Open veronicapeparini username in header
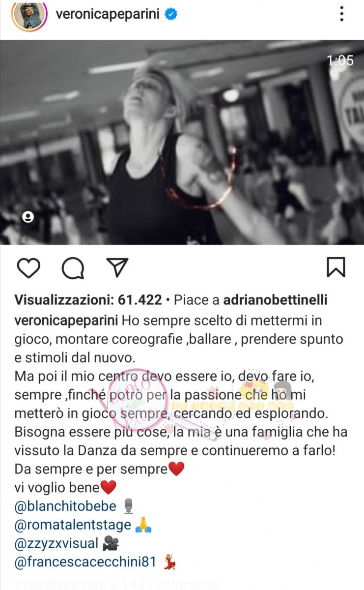The image size is (364, 590). [108, 15]
